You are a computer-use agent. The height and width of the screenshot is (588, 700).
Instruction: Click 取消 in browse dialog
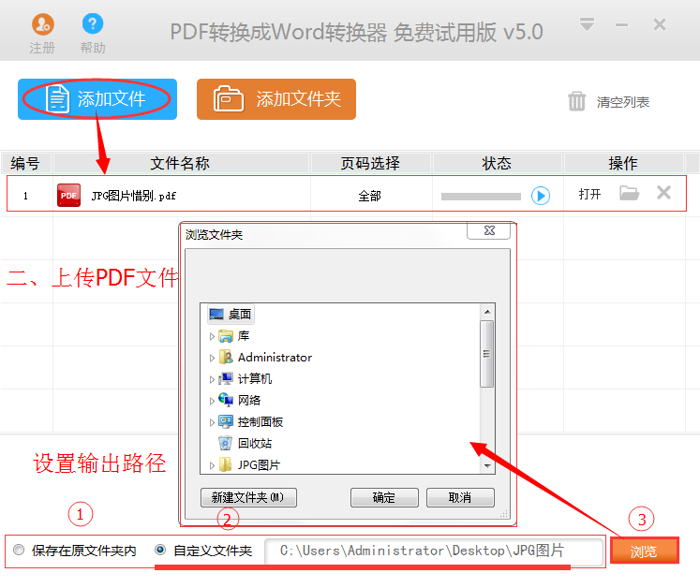(x=460, y=497)
